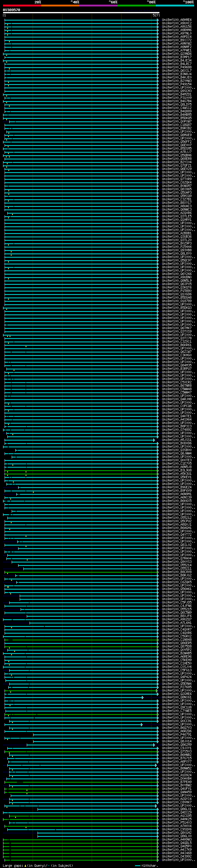This screenshot has width=197, height=868.
Task: Select the UniRef100_A9TNL0 label
Action: click(176, 33)
